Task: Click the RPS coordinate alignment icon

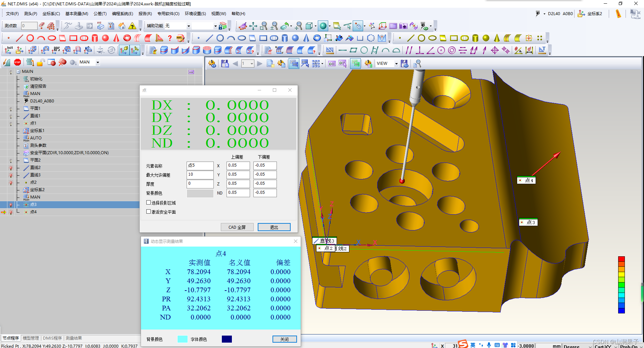Action: point(56,50)
